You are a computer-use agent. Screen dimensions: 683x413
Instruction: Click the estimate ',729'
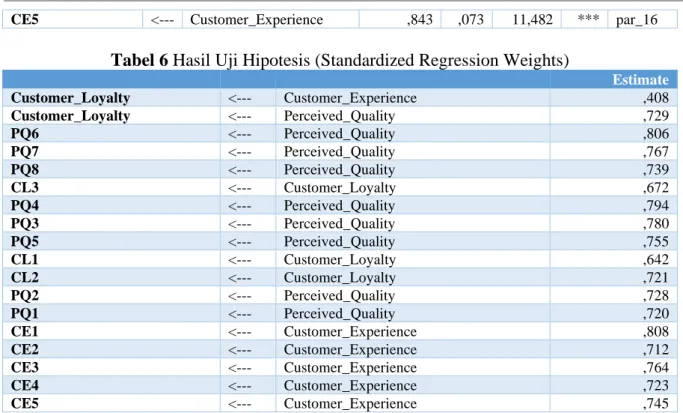pyautogui.click(x=656, y=116)
